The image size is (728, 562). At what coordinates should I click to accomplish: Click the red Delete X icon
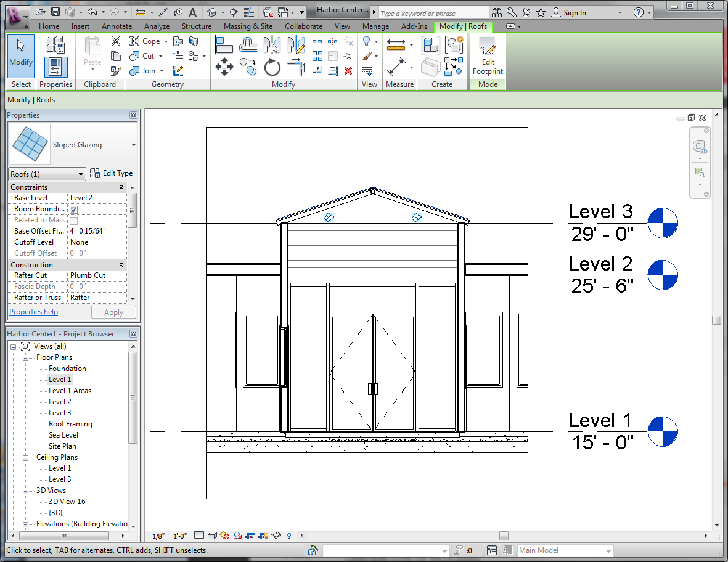[x=348, y=71]
